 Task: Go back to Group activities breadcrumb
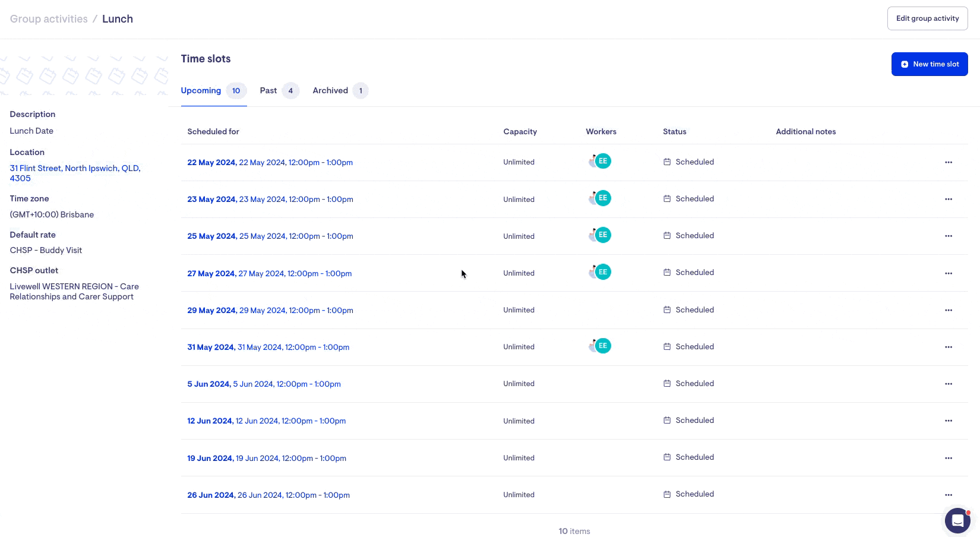pyautogui.click(x=49, y=19)
